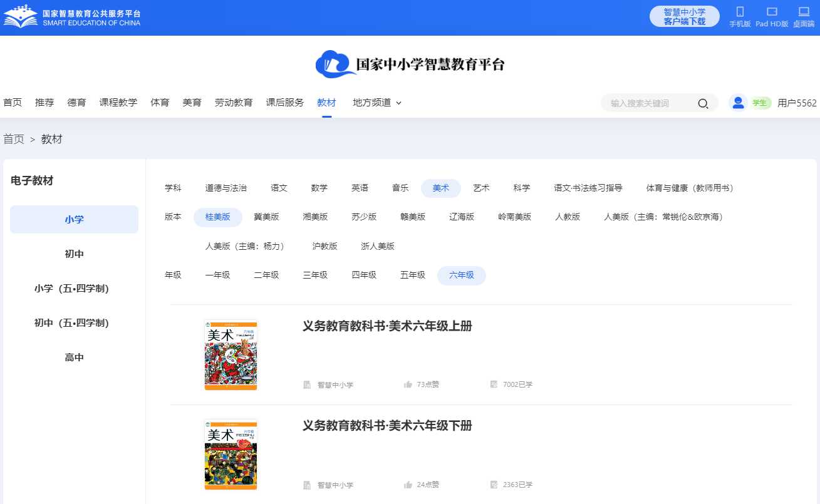Image resolution: width=820 pixels, height=504 pixels.
Task: Click the 首页 breadcrumb link
Action: tap(14, 139)
